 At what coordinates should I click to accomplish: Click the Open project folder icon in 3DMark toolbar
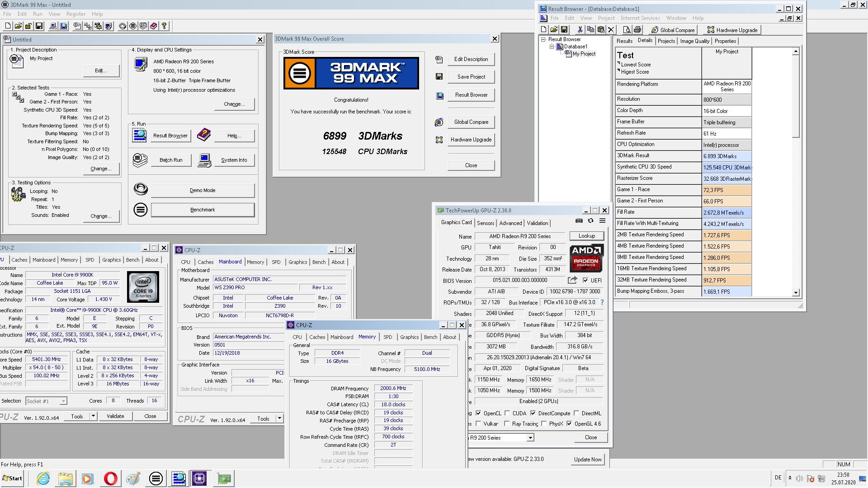18,26
